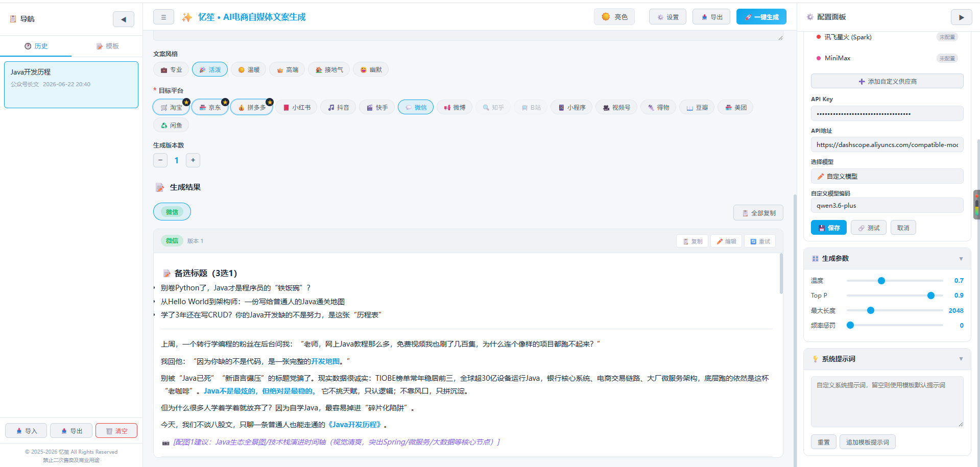This screenshot has width=980, height=467.
Task: Open the 选择模型 dropdown
Action: [887, 176]
